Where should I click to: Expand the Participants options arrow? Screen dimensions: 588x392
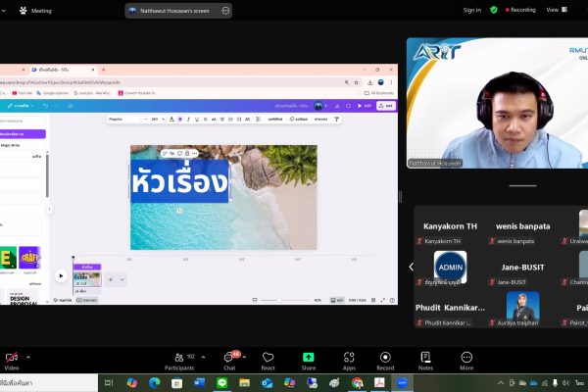203,357
